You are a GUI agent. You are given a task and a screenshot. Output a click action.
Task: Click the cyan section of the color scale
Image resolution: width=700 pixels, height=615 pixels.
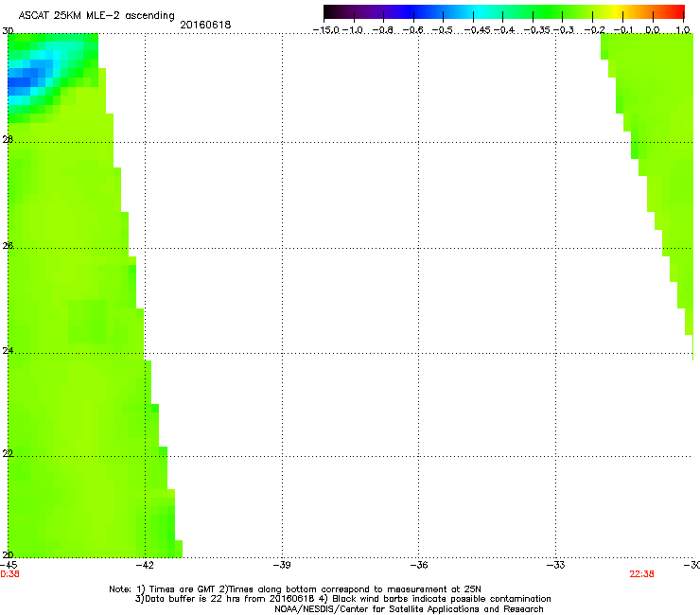480,12
